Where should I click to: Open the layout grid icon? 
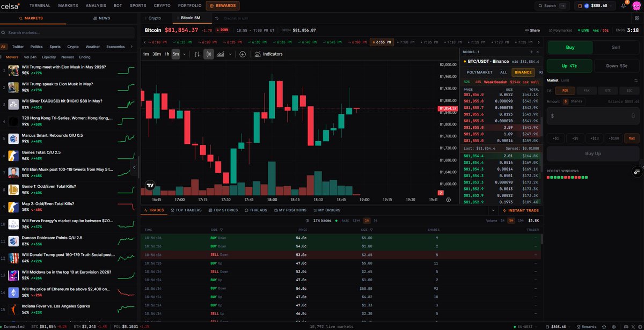636,18
